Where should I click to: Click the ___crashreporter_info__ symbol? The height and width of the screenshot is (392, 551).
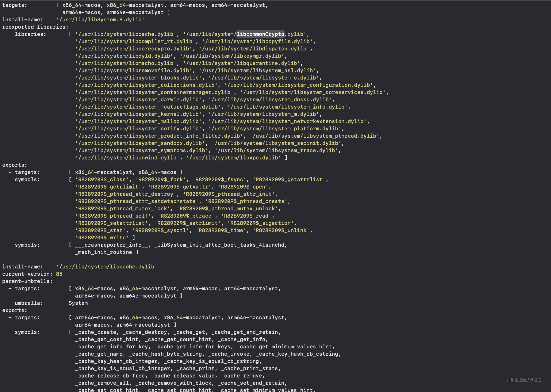[x=112, y=245]
